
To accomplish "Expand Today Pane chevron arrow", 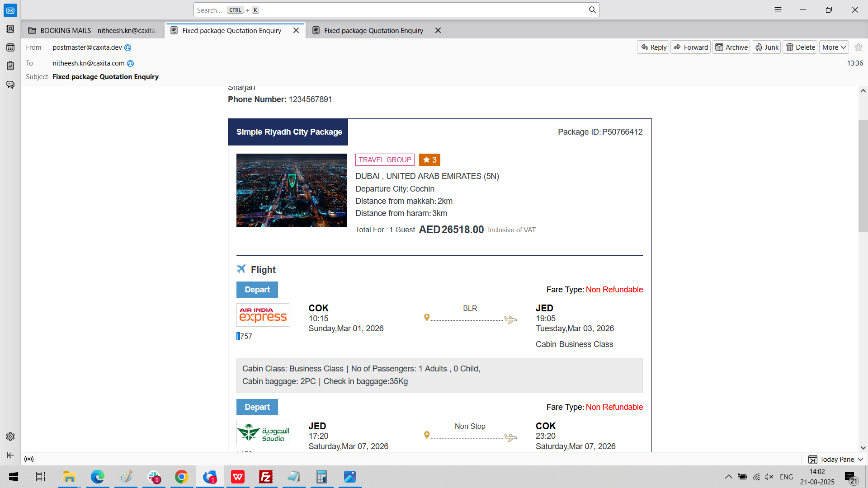I will [x=861, y=459].
